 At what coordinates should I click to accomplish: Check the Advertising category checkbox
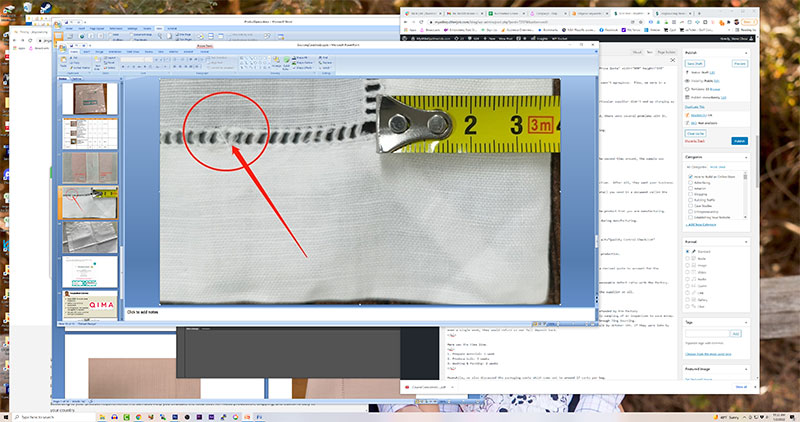pyautogui.click(x=689, y=182)
